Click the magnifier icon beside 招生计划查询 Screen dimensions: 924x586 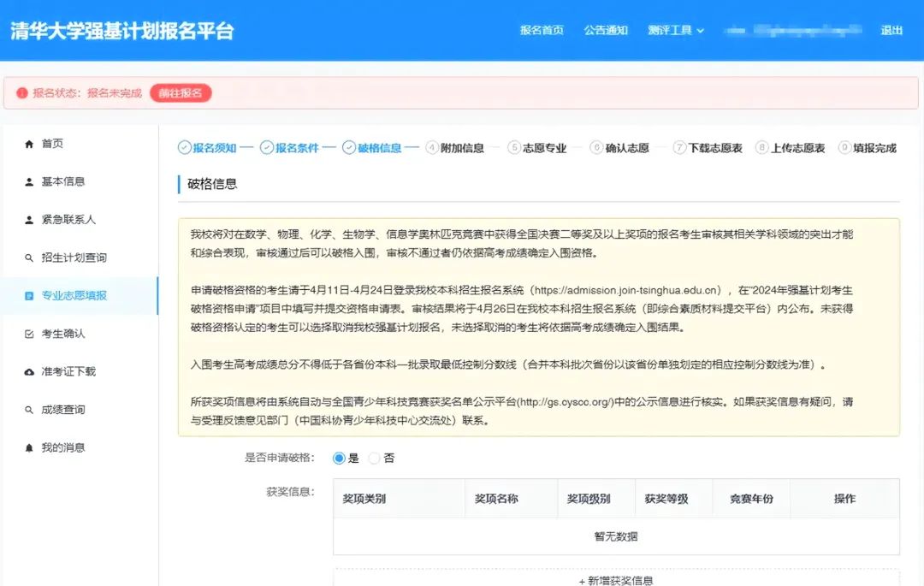pos(29,258)
